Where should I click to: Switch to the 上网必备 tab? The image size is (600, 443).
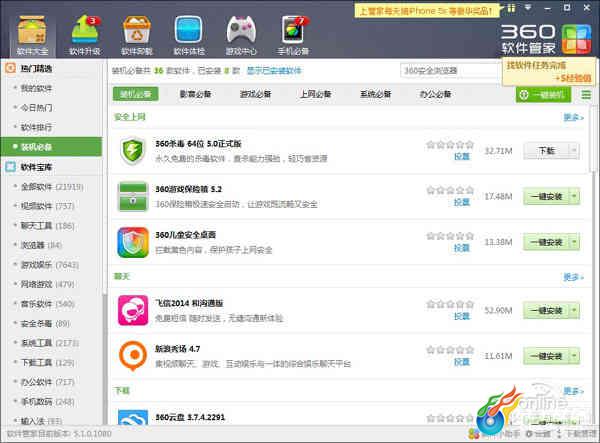coord(315,94)
